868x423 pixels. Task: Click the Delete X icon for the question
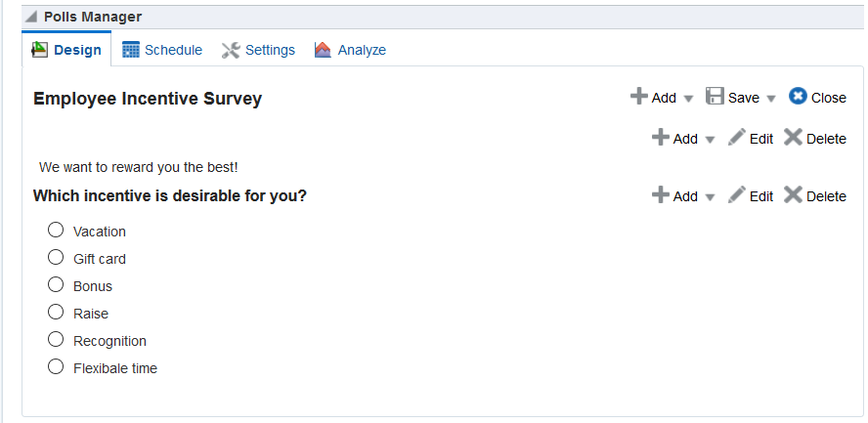[793, 195]
